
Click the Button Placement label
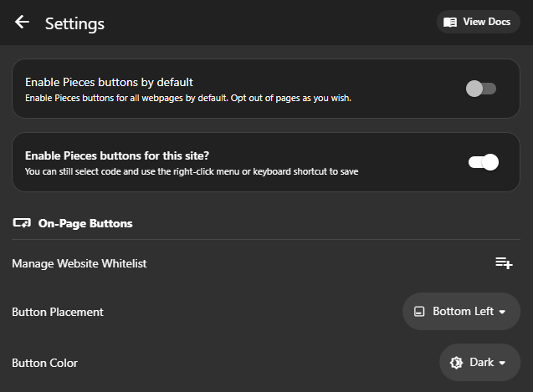[58, 312]
